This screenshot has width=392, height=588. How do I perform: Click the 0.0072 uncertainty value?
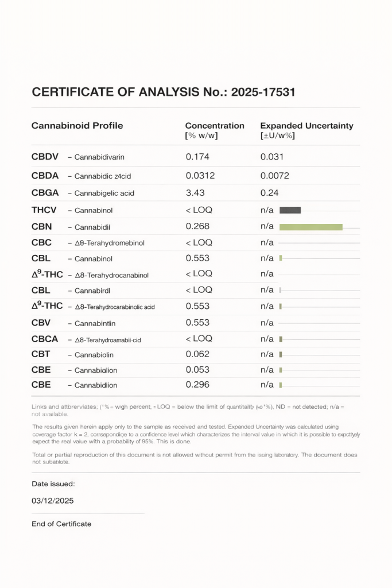pyautogui.click(x=274, y=176)
